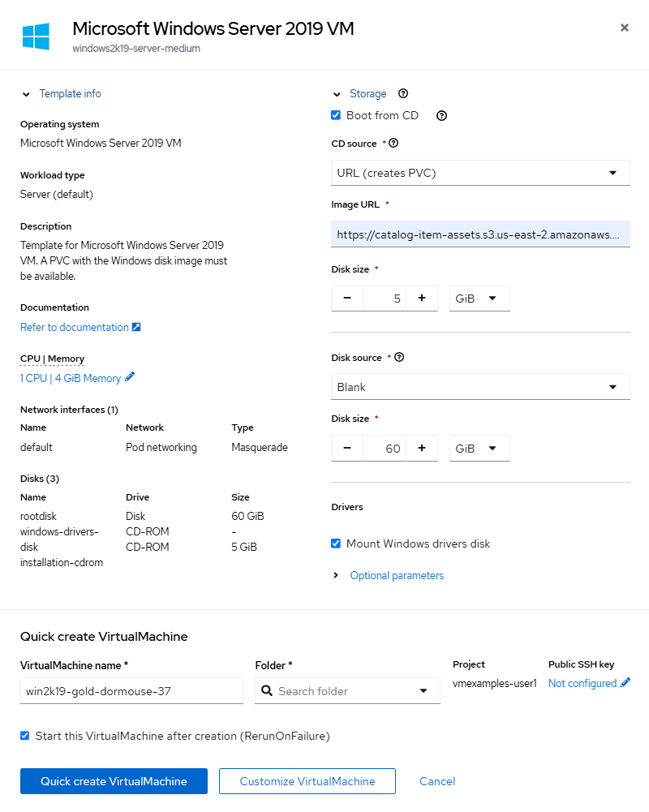Edit CPU and Memory pencil icon
Viewport: 649px width, 812px height.
130,377
